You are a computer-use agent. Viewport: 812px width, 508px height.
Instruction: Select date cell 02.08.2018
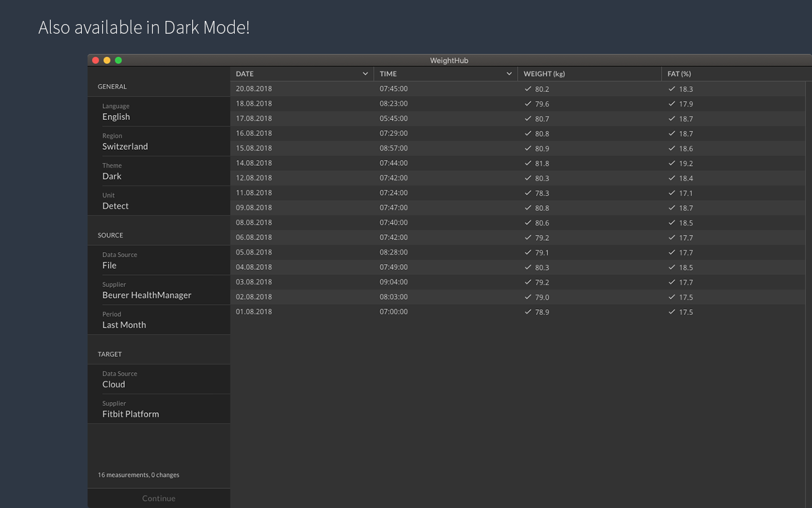click(x=254, y=297)
